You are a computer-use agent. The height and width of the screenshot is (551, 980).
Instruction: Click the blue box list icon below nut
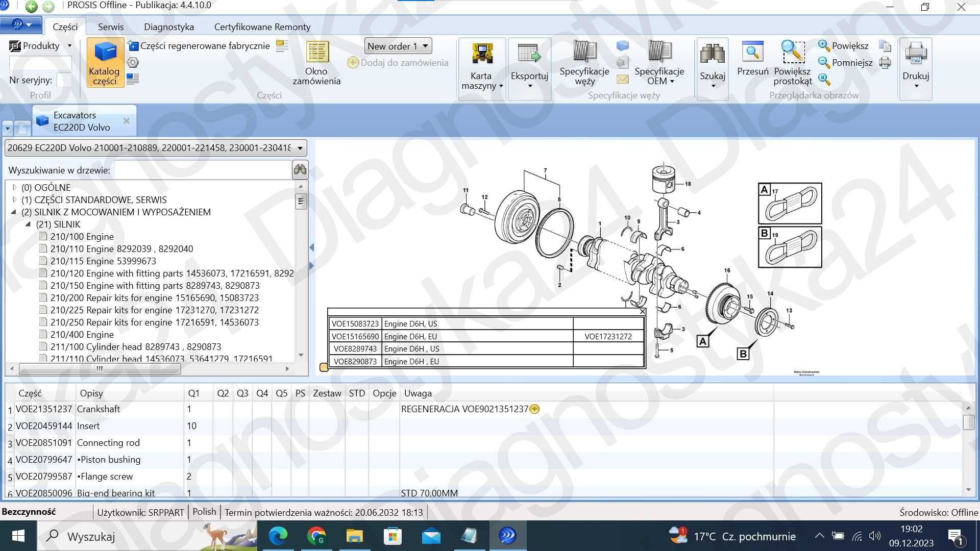(x=133, y=79)
